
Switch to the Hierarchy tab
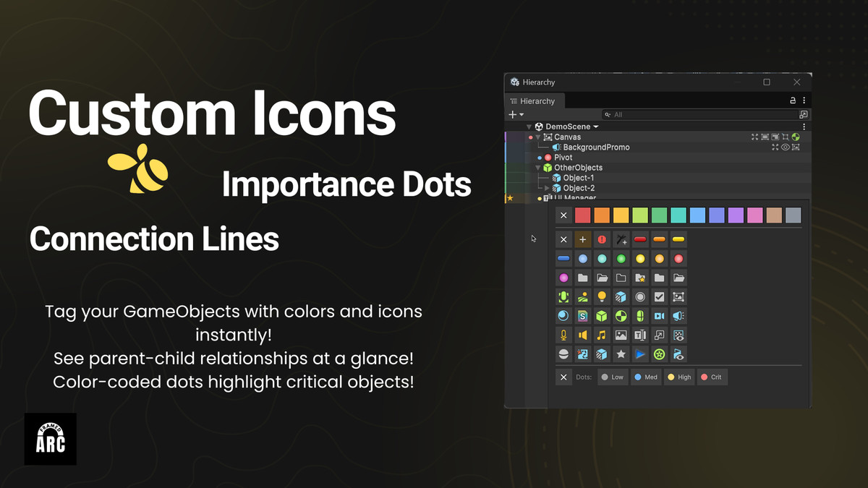coord(537,101)
